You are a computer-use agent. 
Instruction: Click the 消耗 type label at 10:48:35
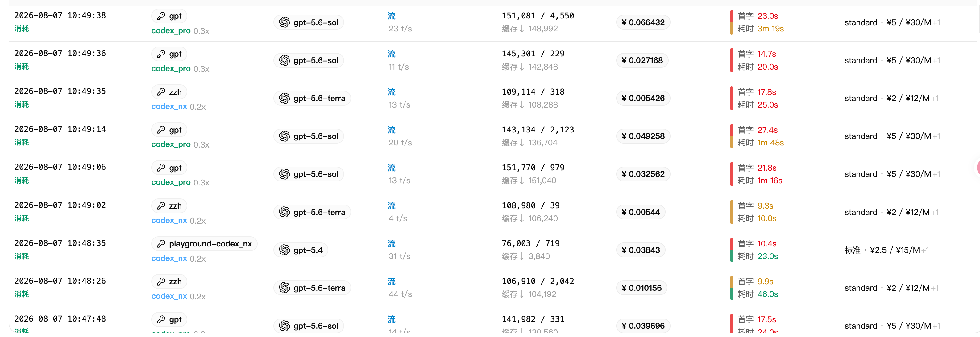[x=22, y=256]
